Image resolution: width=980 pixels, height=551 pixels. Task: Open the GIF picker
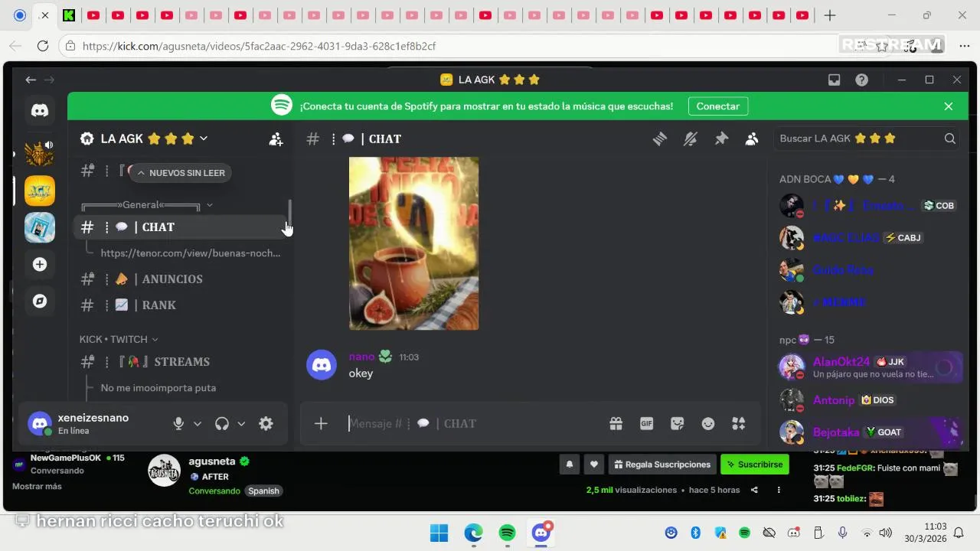(647, 423)
